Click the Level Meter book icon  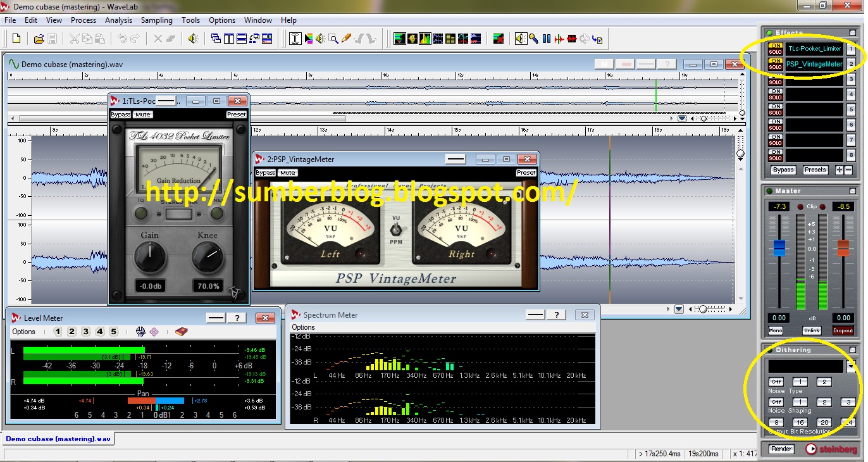coord(182,332)
